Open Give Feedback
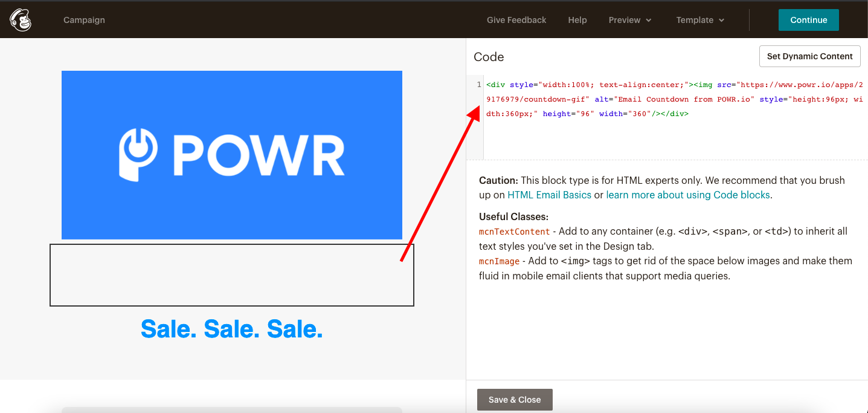 click(x=516, y=20)
